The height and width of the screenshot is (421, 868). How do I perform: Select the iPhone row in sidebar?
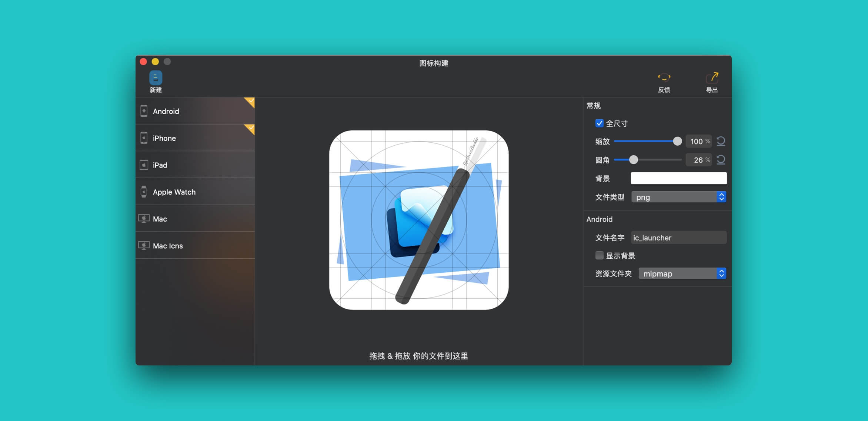point(195,138)
